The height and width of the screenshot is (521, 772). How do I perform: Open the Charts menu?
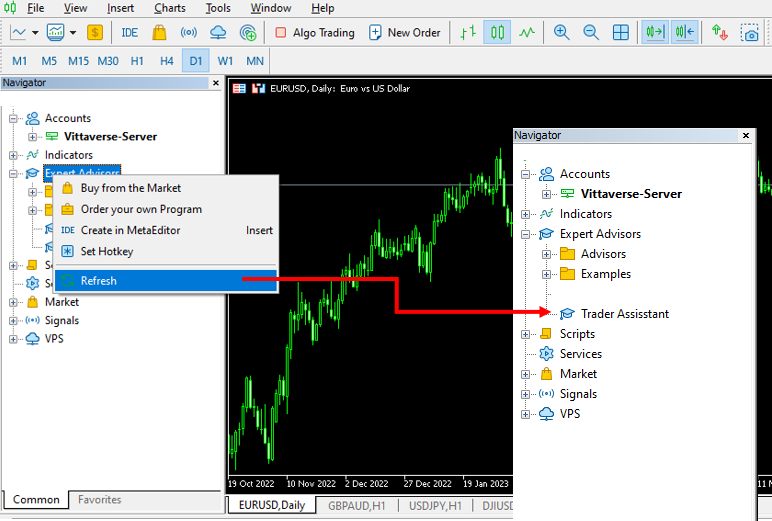[170, 8]
